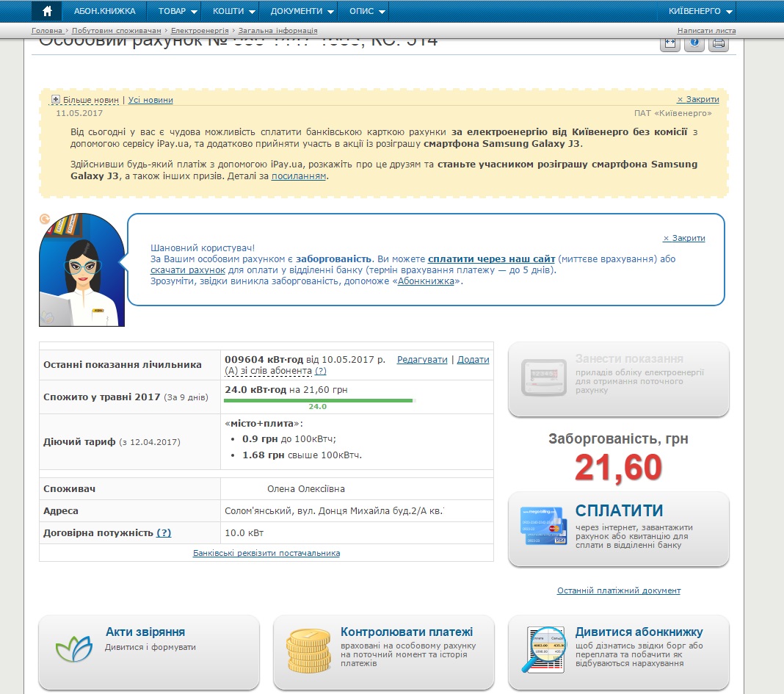The image size is (784, 694).
Task: Open the ДОКУМЕНТИ menu
Action: tap(302, 12)
